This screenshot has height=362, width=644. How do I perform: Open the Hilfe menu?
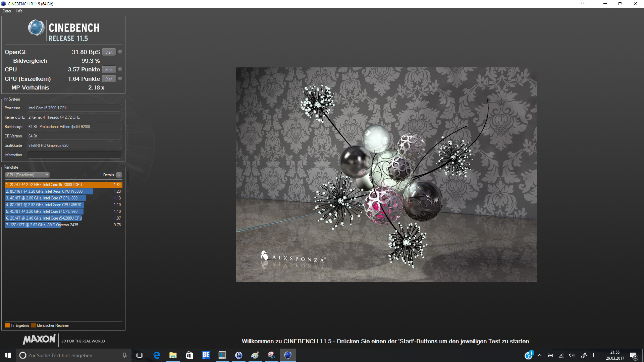click(x=19, y=11)
